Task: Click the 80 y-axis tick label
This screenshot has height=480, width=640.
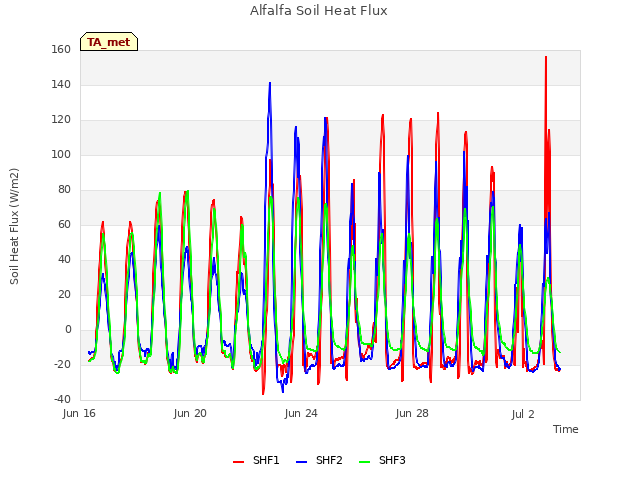Action: point(64,189)
